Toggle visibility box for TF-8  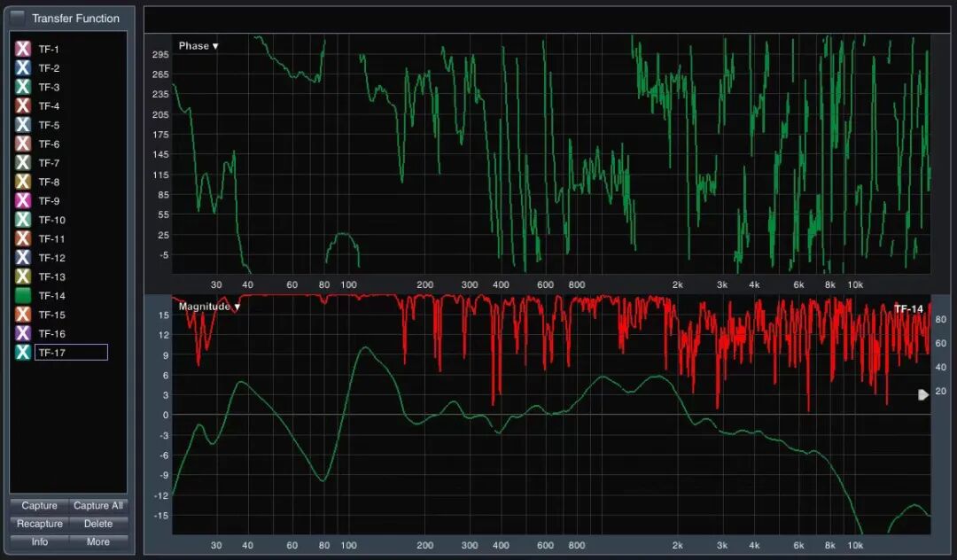coord(22,181)
